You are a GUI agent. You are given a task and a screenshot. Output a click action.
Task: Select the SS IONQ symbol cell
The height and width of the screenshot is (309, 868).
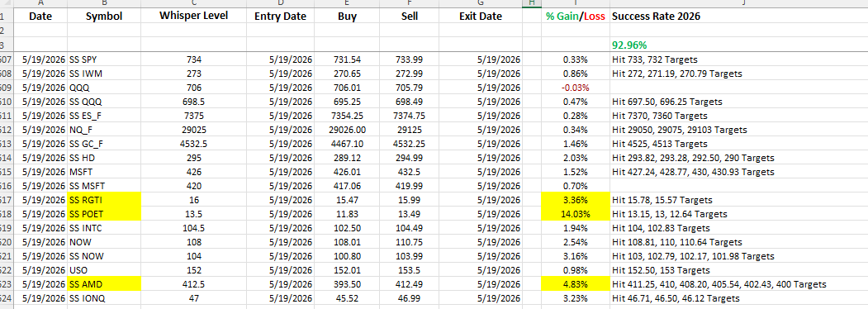pyautogui.click(x=104, y=298)
